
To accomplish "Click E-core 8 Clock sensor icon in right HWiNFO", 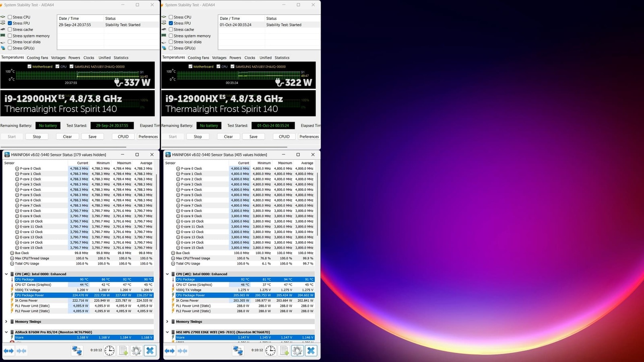I will pyautogui.click(x=178, y=211).
